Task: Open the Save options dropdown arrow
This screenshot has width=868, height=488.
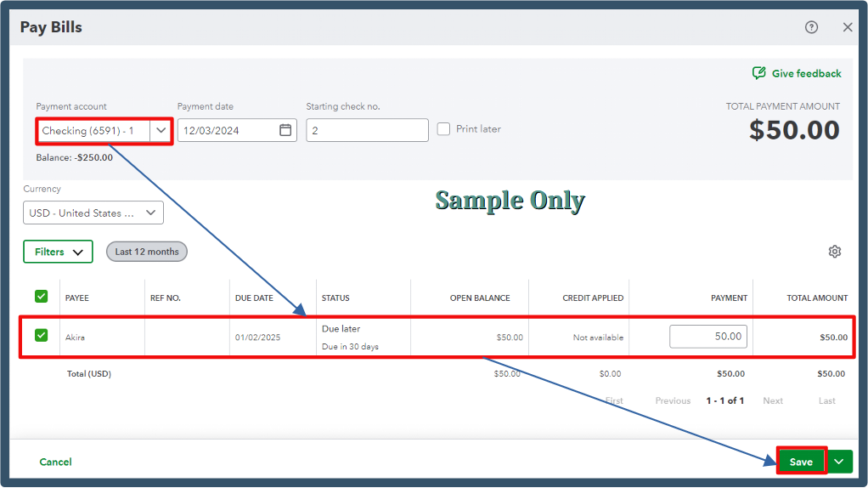Action: (839, 462)
